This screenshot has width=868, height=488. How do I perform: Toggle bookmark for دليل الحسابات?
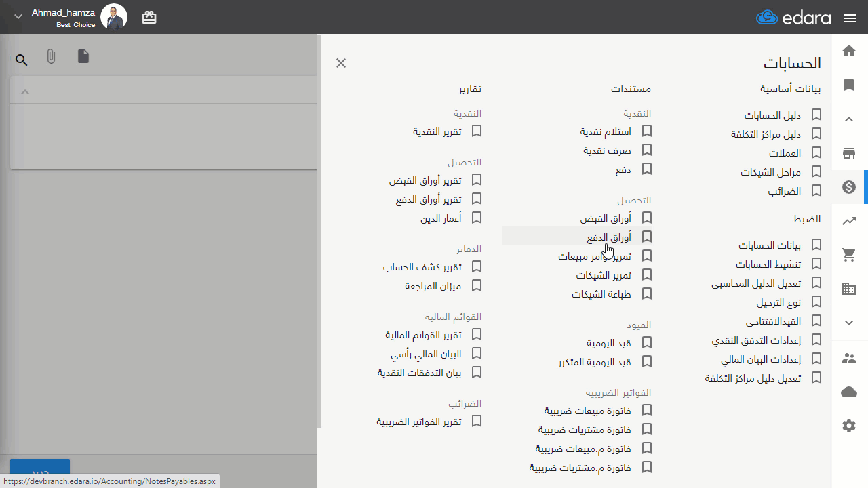816,115
